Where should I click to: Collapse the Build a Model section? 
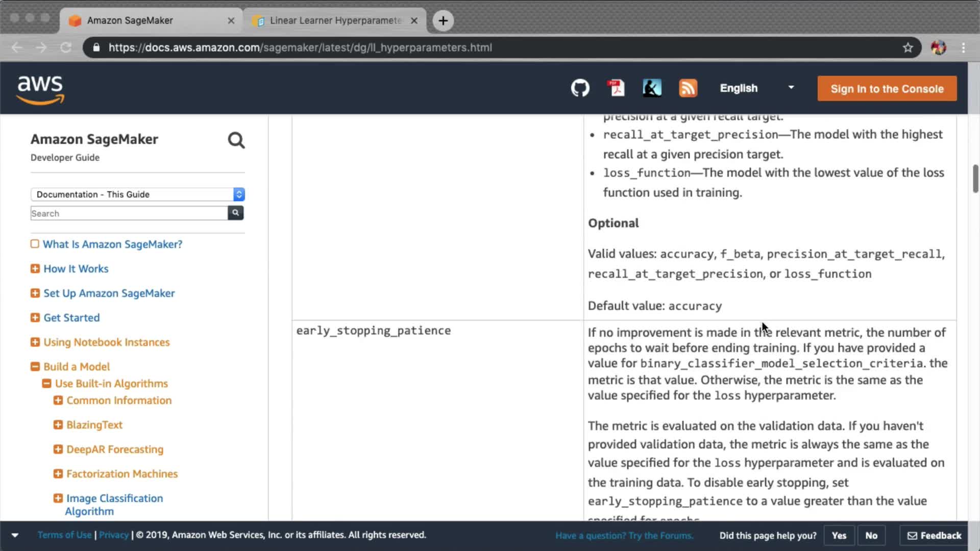[x=35, y=367]
